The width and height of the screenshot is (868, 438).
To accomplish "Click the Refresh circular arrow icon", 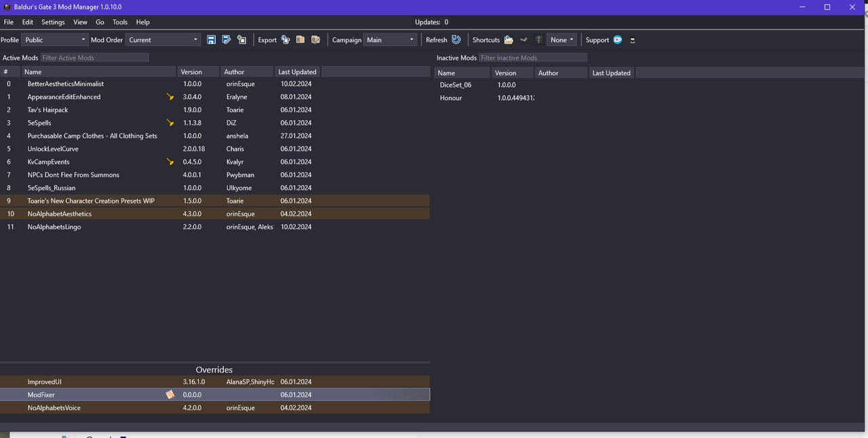I will [x=456, y=40].
